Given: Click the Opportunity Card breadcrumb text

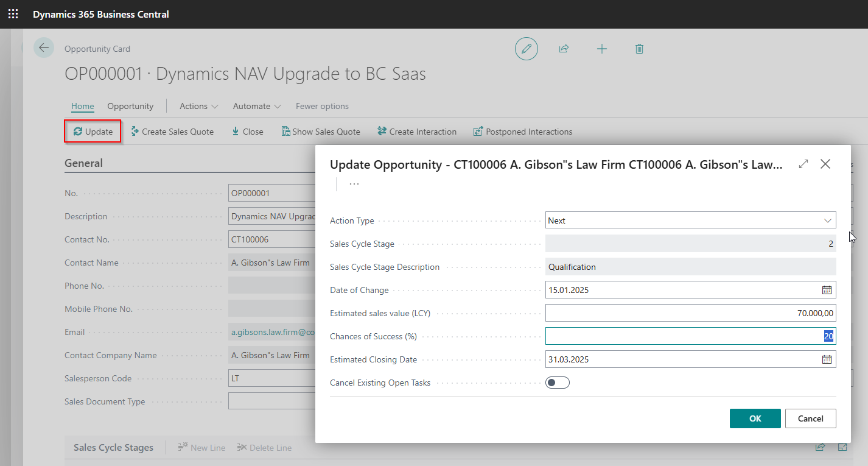Looking at the screenshot, I should pyautogui.click(x=97, y=49).
